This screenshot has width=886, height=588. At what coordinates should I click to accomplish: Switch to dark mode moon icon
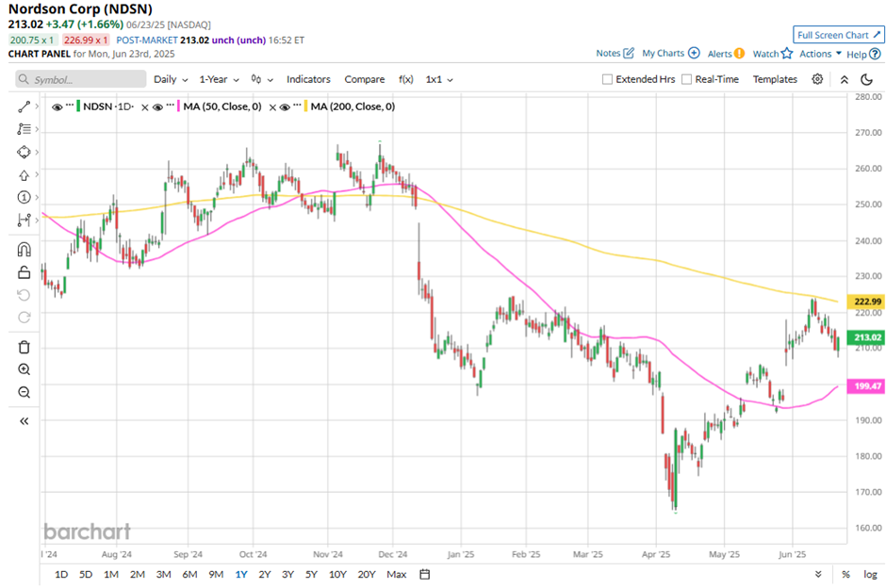click(865, 79)
